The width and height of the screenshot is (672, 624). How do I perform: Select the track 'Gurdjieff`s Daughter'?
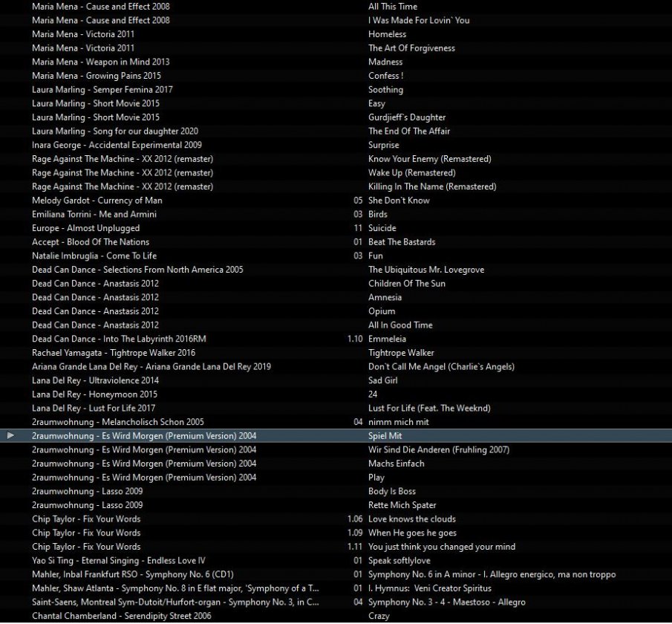click(407, 117)
